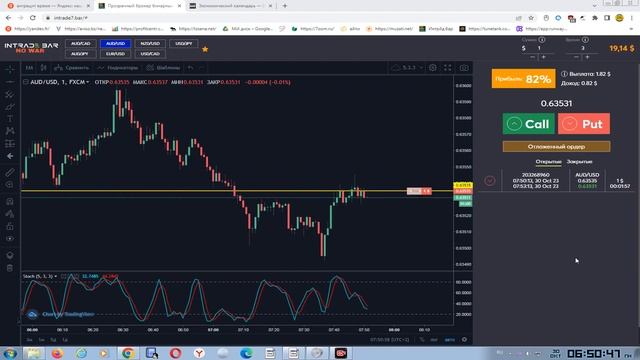
Task: Open chart settings gear in top toolbar
Action: click(x=433, y=68)
